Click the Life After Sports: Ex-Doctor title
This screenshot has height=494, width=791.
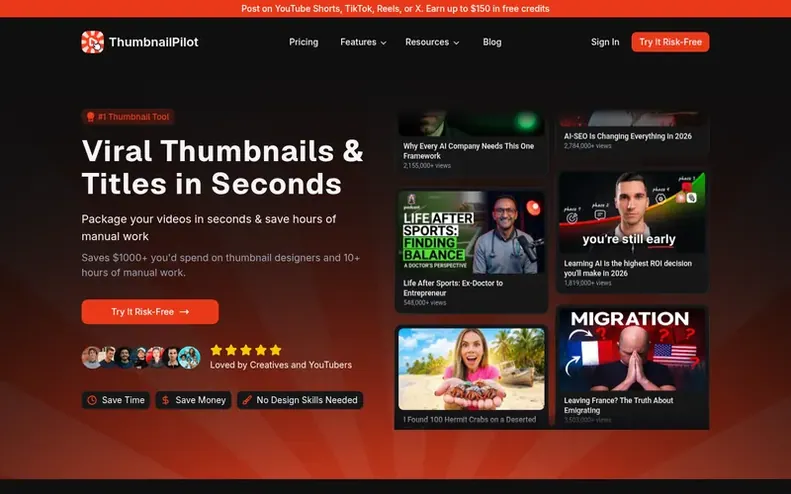(453, 288)
